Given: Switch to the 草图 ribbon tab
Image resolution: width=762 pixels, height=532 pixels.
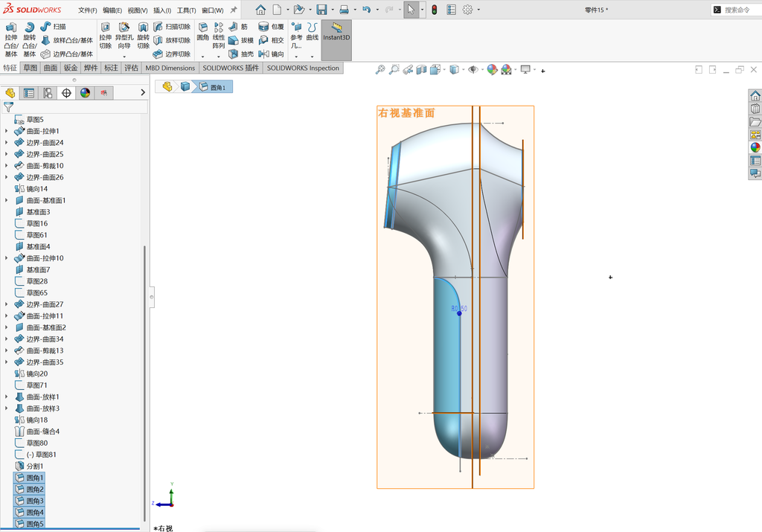Looking at the screenshot, I should [x=30, y=68].
